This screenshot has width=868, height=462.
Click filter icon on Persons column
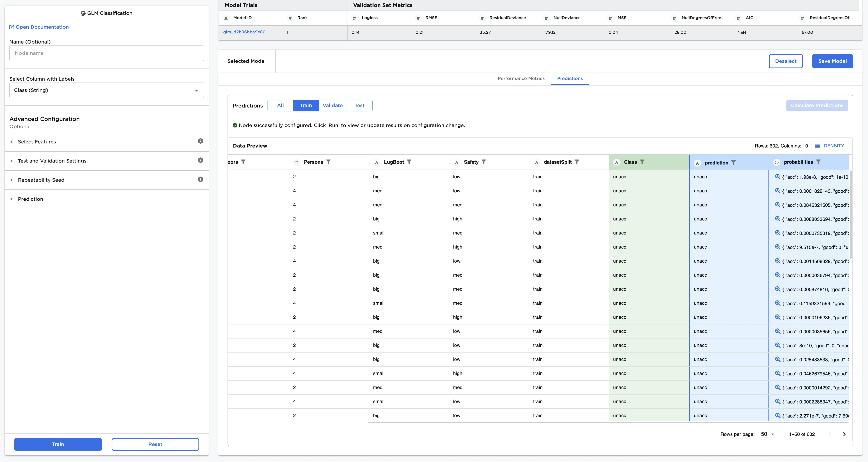click(328, 162)
